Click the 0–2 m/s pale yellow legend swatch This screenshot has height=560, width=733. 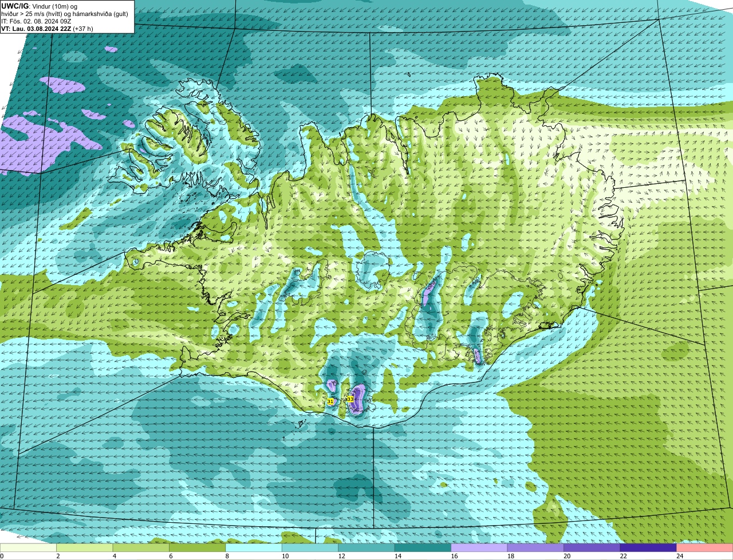click(x=29, y=547)
